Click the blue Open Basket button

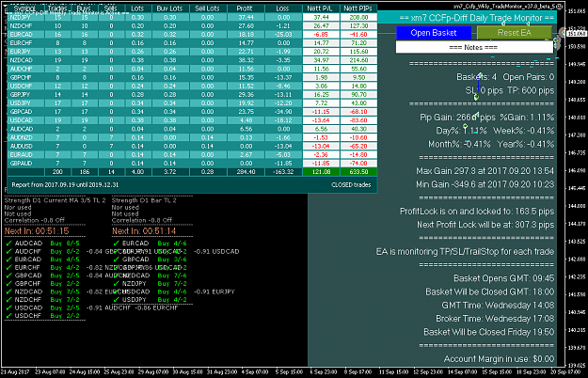(434, 33)
